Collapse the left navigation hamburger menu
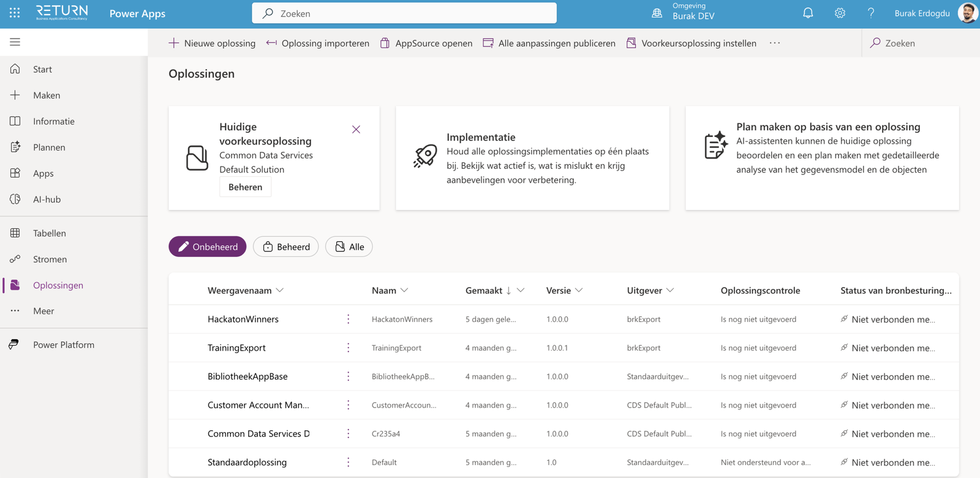The image size is (980, 478). pos(15,42)
